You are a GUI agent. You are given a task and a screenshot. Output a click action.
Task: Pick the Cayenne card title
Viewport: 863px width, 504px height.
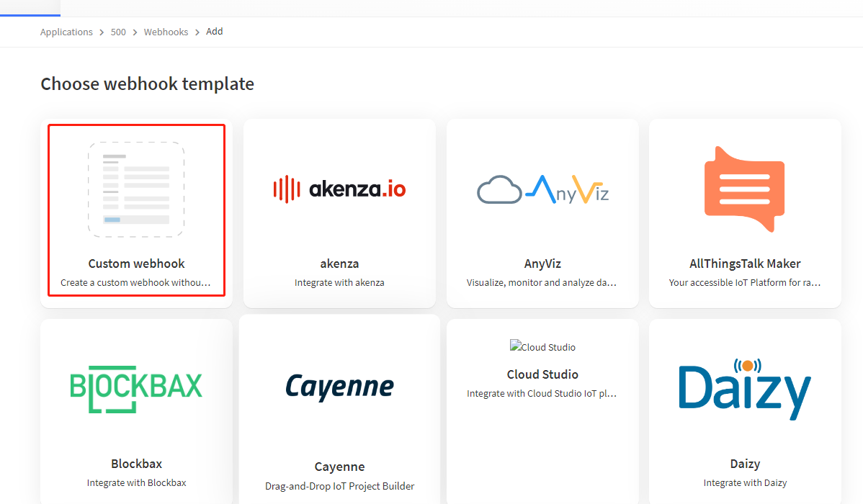point(339,467)
